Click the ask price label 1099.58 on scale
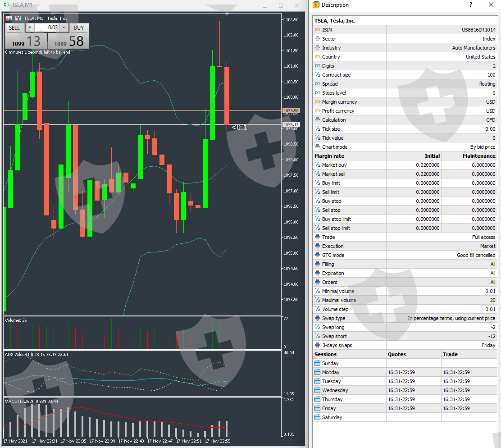The height and width of the screenshot is (448, 501). pyautogui.click(x=291, y=110)
